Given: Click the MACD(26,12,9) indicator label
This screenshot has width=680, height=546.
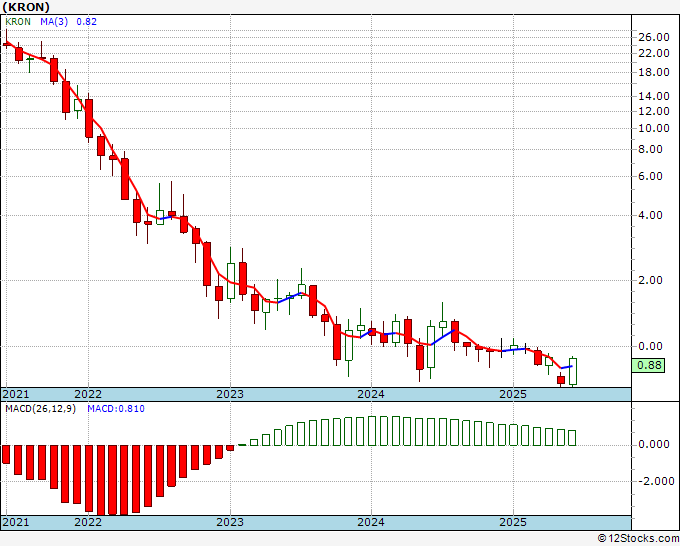Looking at the screenshot, I should [40, 409].
